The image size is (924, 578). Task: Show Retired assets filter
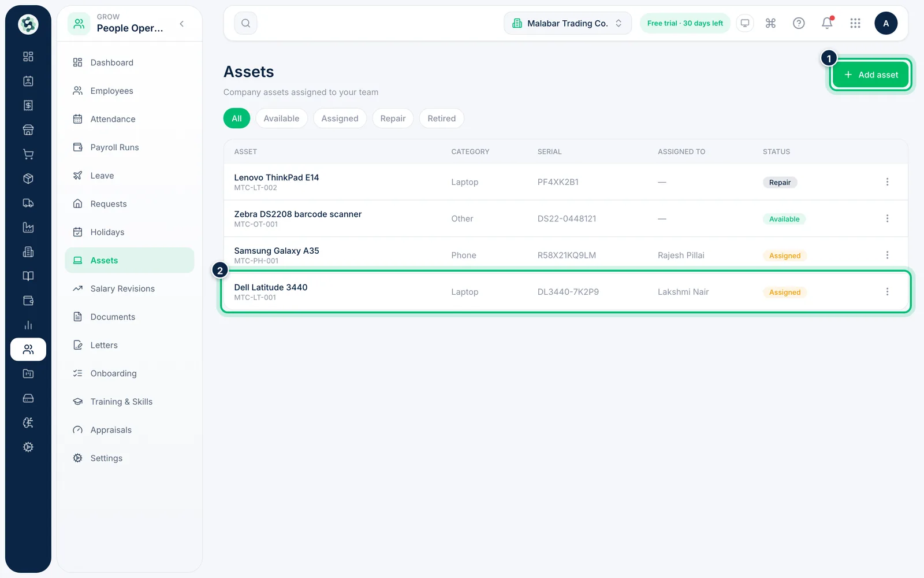(441, 118)
